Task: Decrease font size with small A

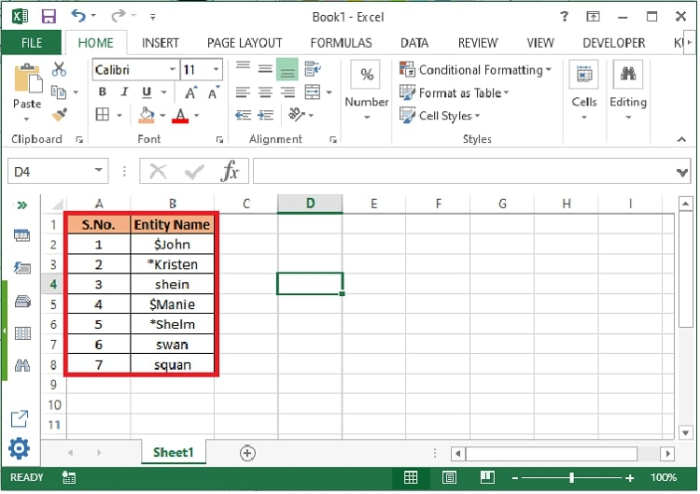Action: tap(214, 92)
